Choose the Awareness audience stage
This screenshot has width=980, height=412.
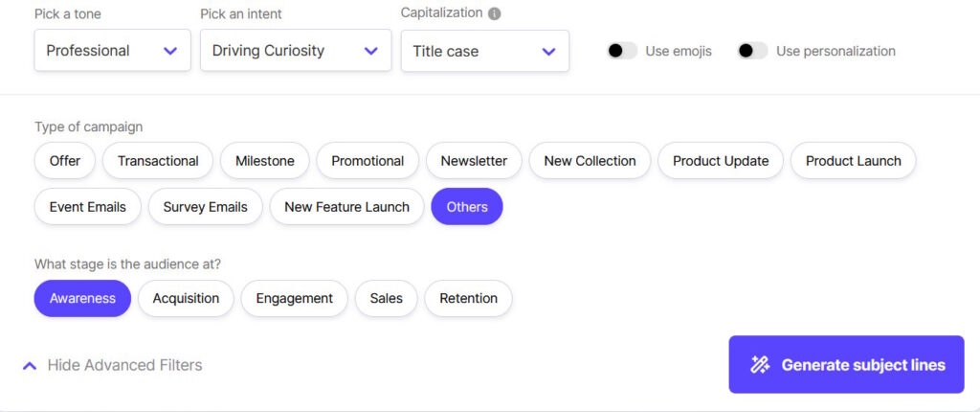click(82, 298)
